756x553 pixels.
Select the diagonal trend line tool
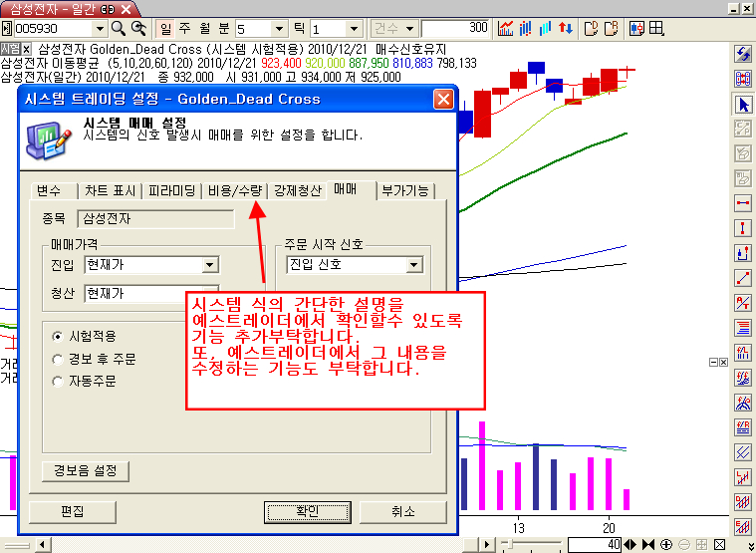tap(742, 277)
